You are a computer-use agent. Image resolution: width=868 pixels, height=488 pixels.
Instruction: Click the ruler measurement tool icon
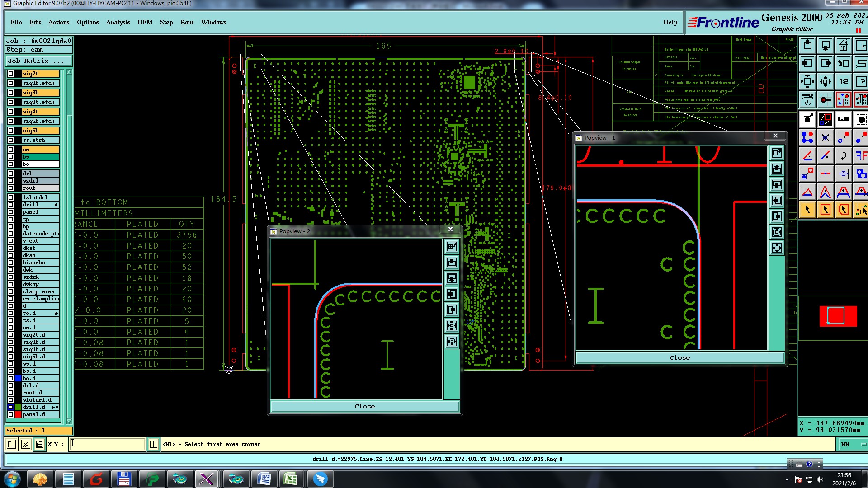click(843, 120)
